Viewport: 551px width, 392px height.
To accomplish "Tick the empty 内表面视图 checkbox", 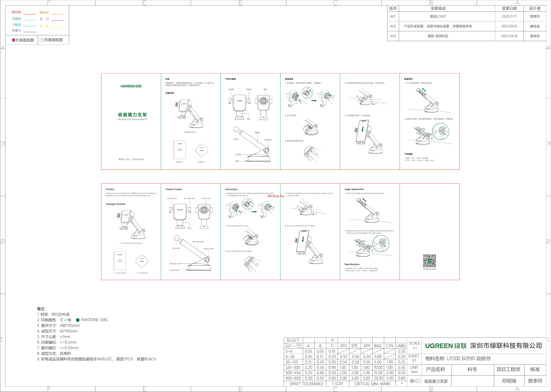I will [x=42, y=40].
